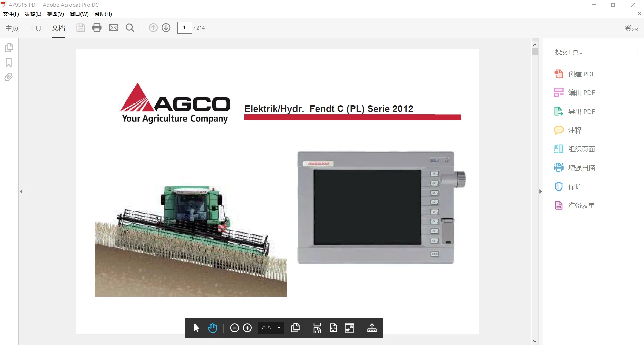Click the title text 'Elektrik/Hydr. Fendt C (PL) Serie 2012'
Viewport: 644px width, 345px height.
click(329, 109)
